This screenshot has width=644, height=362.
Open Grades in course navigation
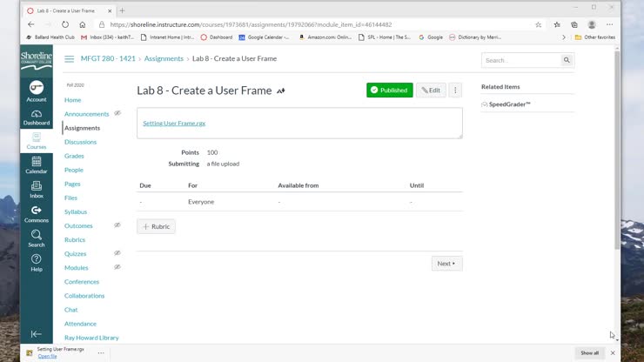click(x=74, y=156)
